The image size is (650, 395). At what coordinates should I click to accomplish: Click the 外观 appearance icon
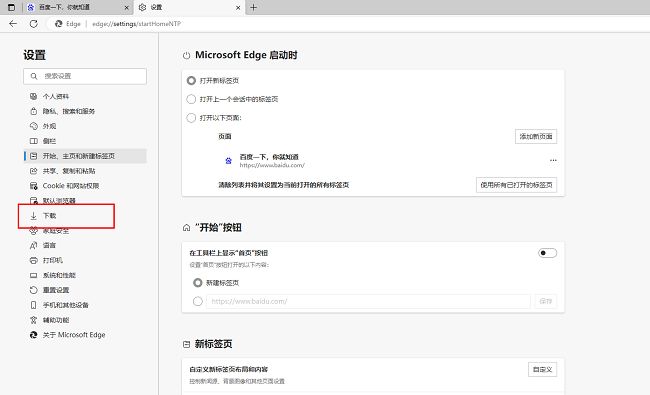(x=34, y=126)
